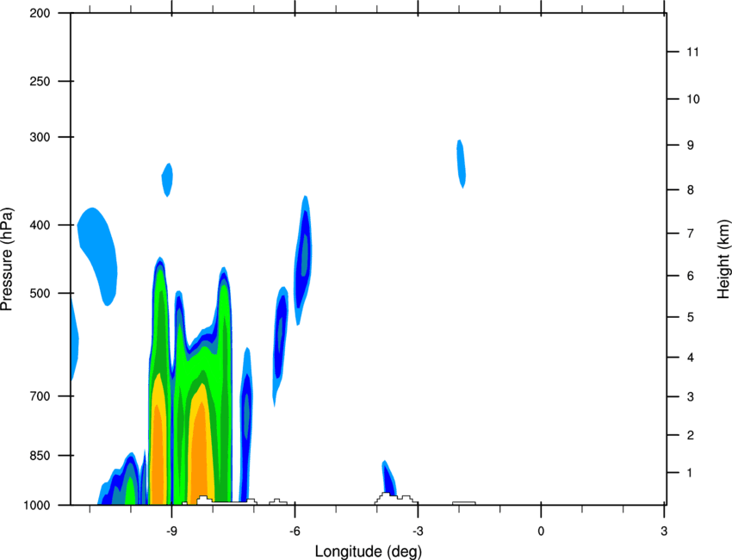The width and height of the screenshot is (732, 560).
Task: Click the small light-blue contour near 9 km
Action: coord(462,164)
